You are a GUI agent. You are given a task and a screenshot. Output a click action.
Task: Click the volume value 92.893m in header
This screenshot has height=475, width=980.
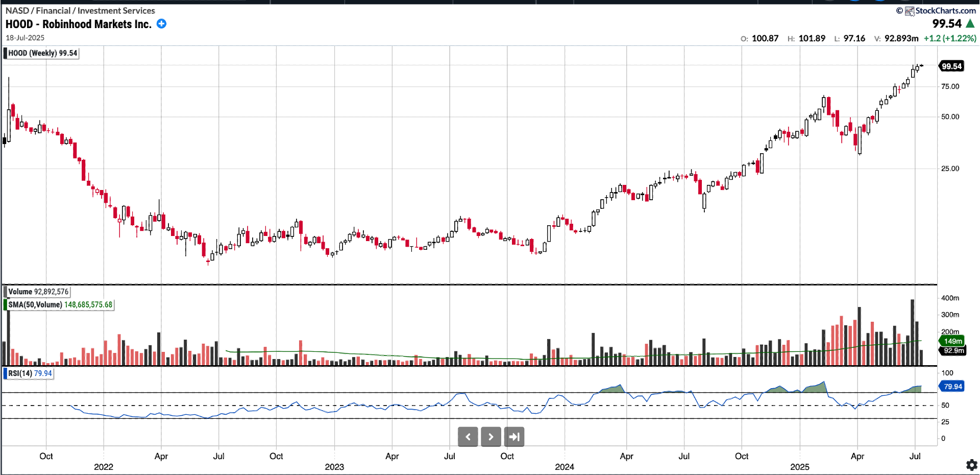click(x=901, y=38)
